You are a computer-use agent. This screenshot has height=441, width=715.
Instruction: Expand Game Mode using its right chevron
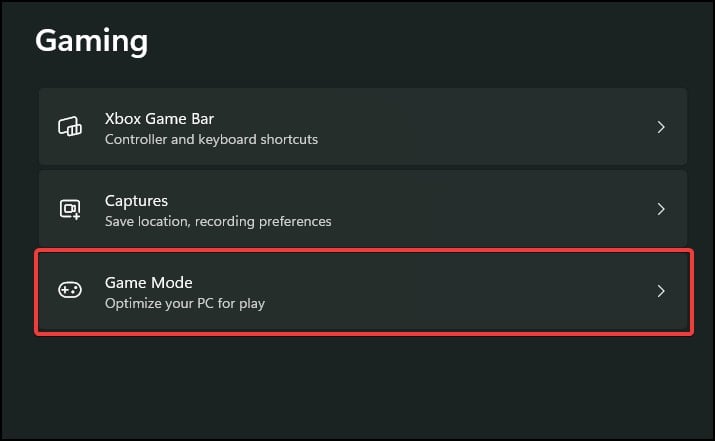pyautogui.click(x=661, y=291)
